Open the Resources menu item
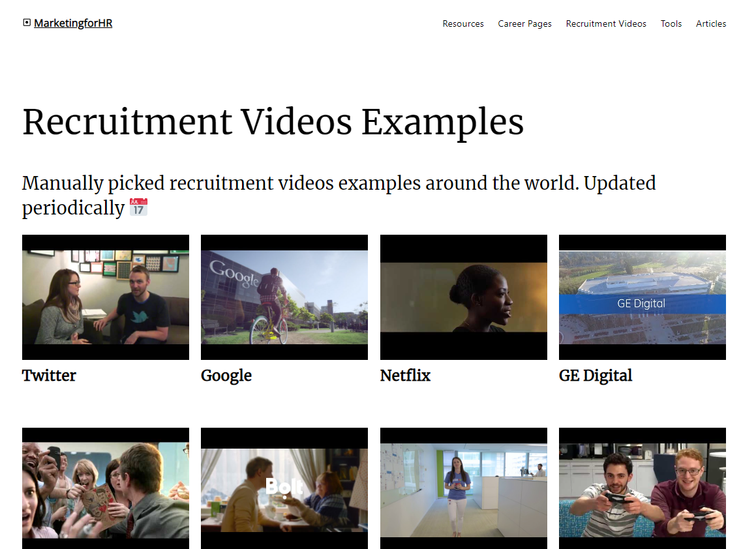Viewport: 756px width, 549px height. click(x=463, y=23)
